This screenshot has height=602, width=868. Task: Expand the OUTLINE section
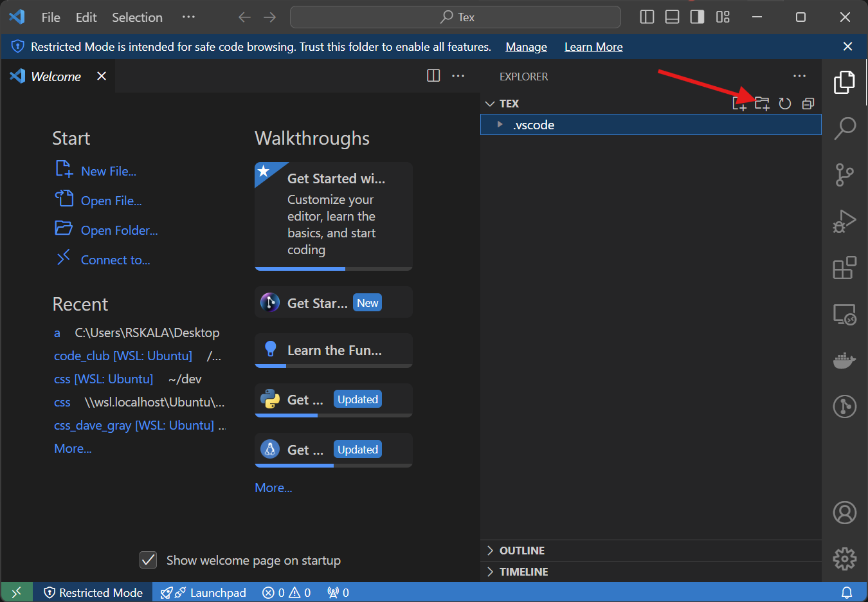[x=651, y=551]
